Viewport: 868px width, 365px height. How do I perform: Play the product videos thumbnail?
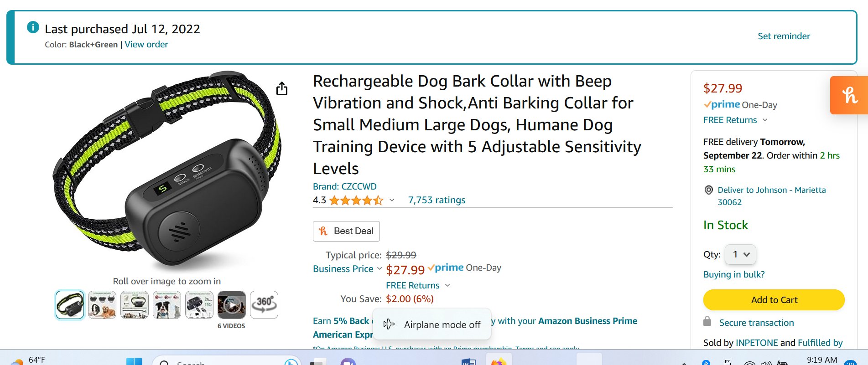(232, 304)
